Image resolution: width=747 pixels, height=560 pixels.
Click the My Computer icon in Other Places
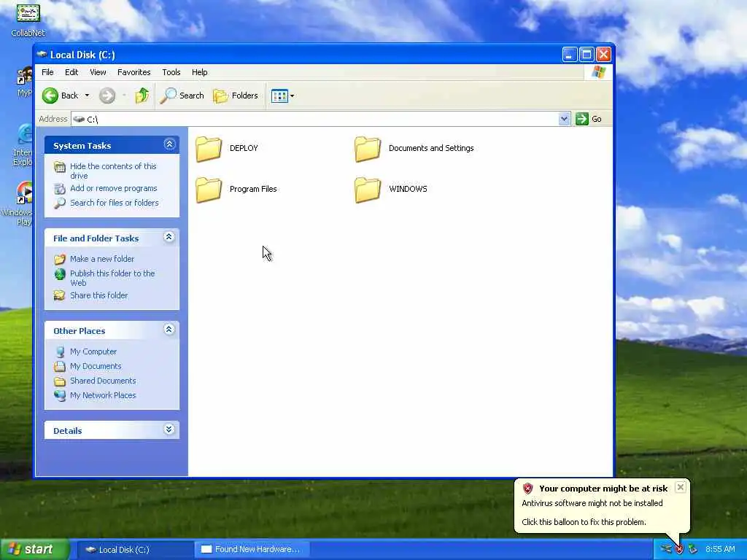(x=60, y=352)
